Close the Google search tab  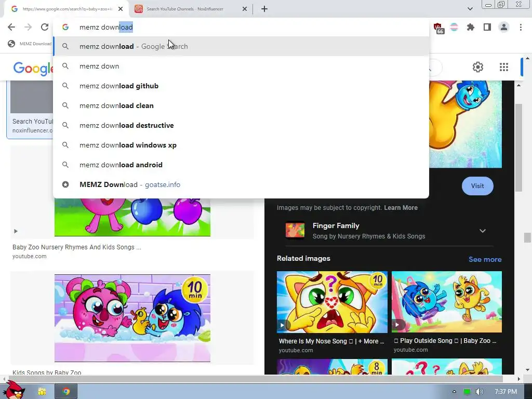coord(121,9)
